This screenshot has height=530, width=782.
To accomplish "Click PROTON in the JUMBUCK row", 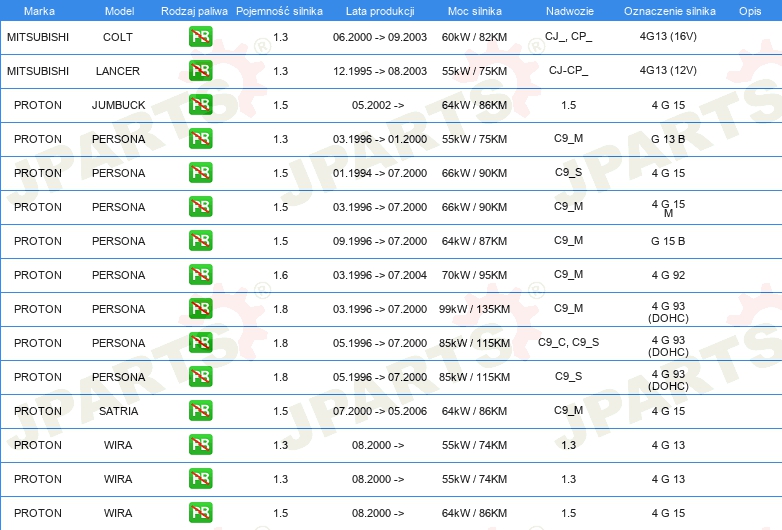I will [x=38, y=105].
